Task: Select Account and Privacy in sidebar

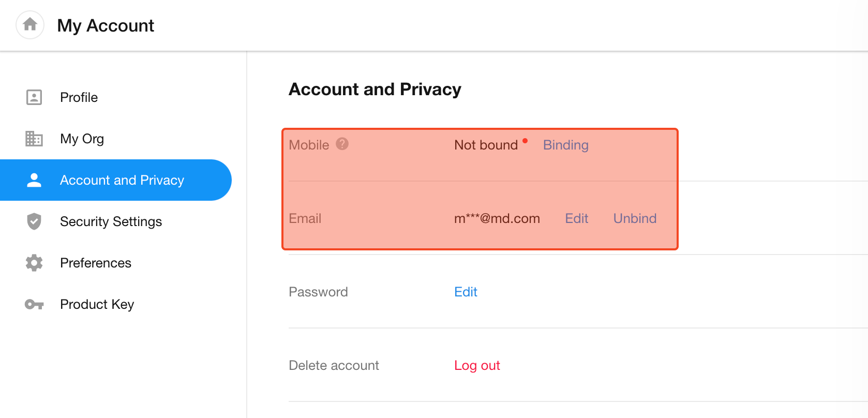Action: 122,180
